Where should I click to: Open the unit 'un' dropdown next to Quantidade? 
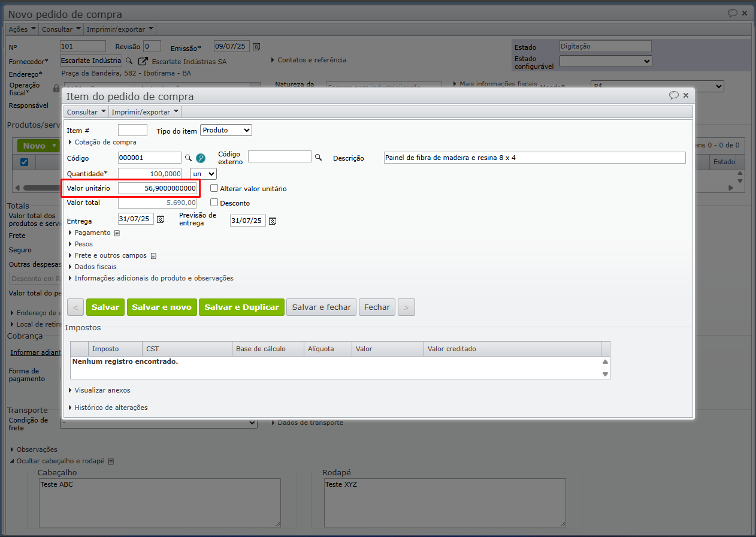tap(203, 174)
